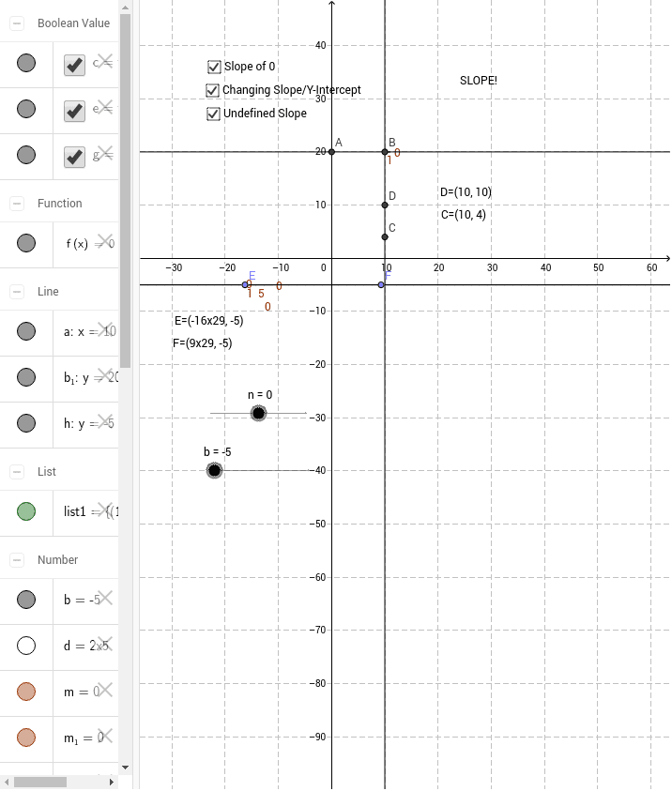Click the horizontal scrollbar thumb below algebra panel
Screen dimensions: 672x791
click(40, 782)
